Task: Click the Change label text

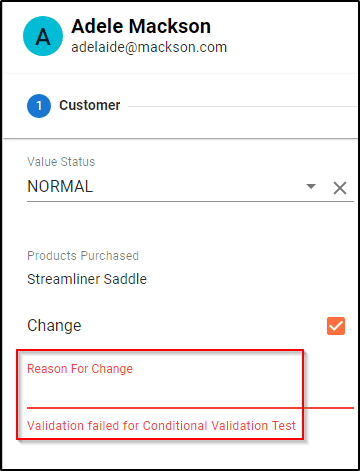Action: [54, 326]
